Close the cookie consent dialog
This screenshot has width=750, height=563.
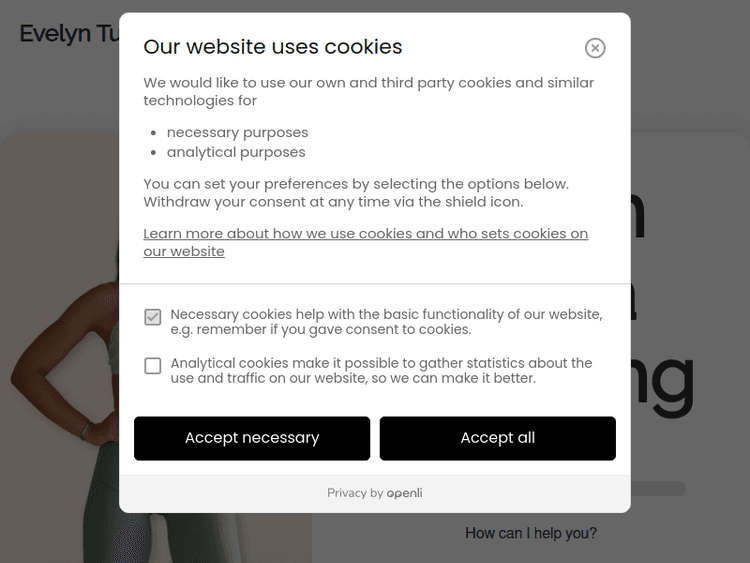click(595, 48)
